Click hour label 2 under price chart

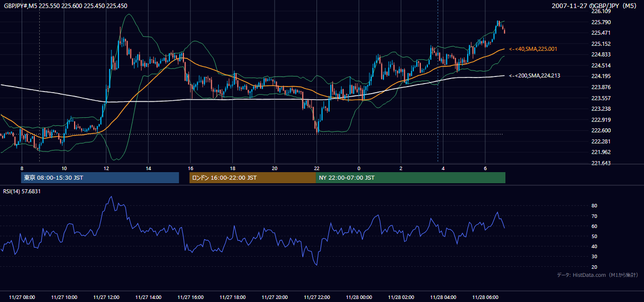(401, 168)
